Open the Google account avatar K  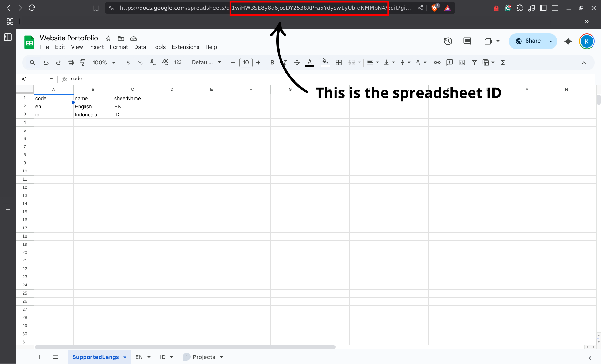[x=586, y=41]
